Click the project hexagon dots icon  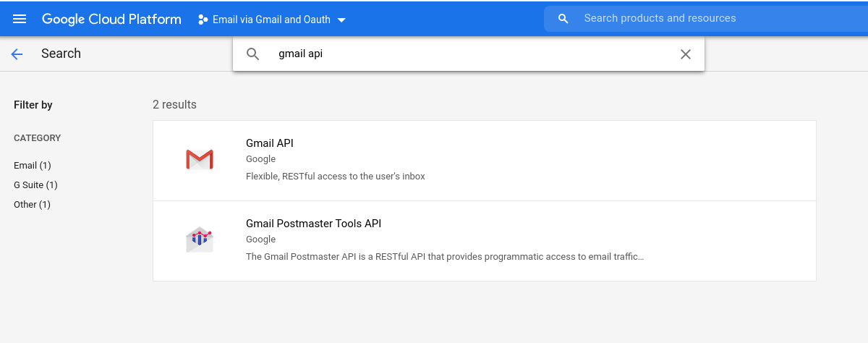[203, 20]
